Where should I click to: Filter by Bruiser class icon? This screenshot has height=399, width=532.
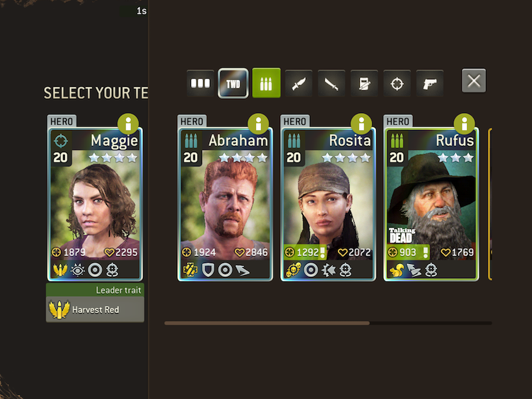tap(364, 83)
